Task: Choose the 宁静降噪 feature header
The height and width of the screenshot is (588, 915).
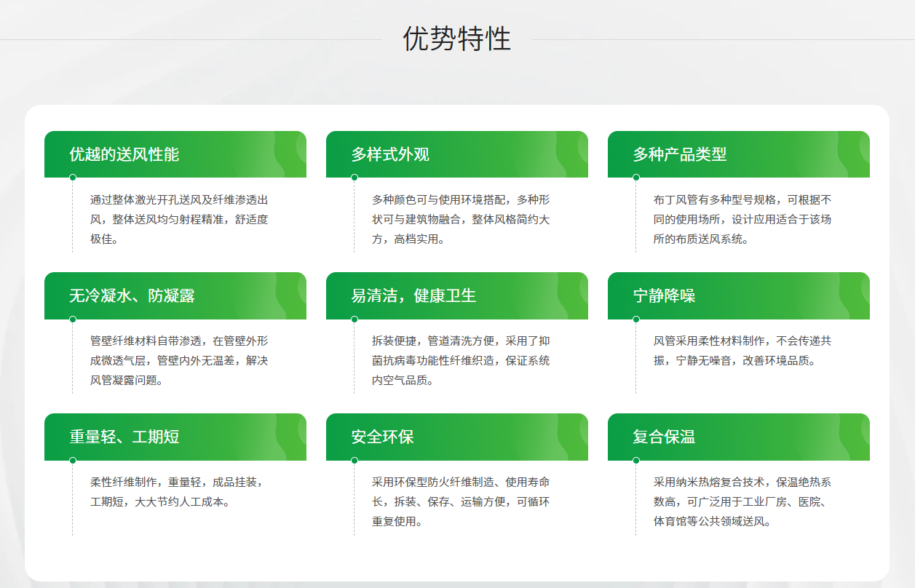Action: 738,295
